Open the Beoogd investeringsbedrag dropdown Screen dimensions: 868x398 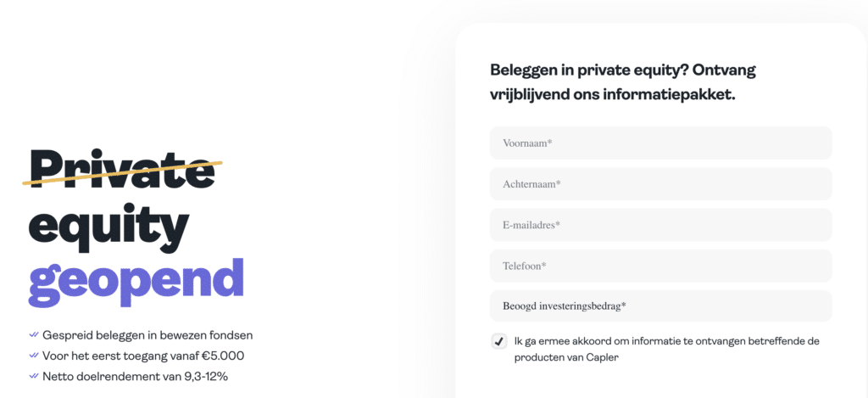[x=660, y=306]
